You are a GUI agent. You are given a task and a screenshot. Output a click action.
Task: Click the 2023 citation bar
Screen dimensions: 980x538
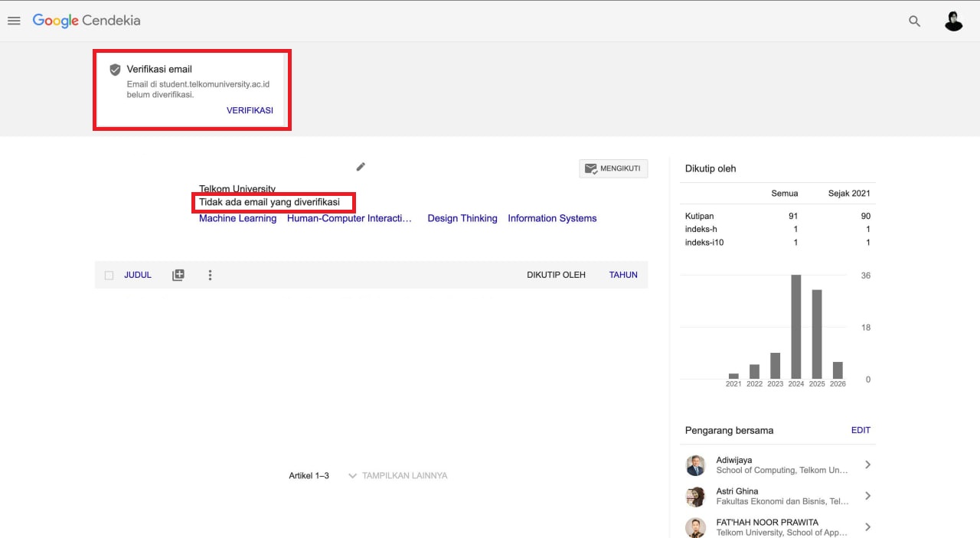click(776, 366)
